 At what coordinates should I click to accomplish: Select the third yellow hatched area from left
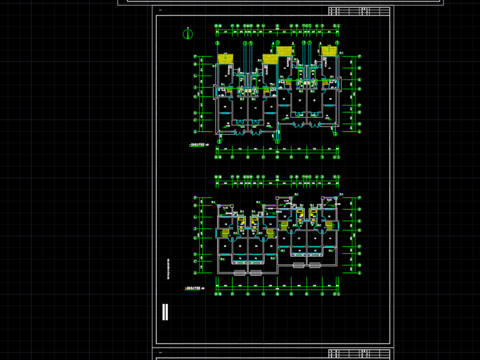coord(284,51)
